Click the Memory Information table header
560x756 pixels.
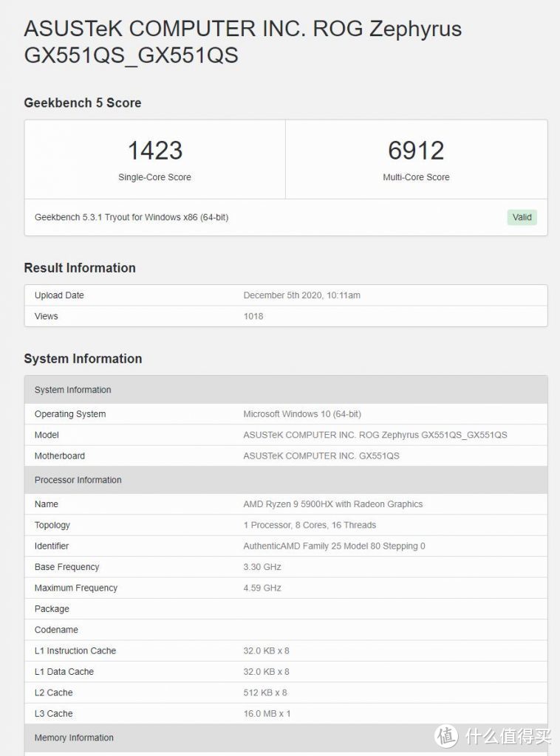click(x=286, y=738)
